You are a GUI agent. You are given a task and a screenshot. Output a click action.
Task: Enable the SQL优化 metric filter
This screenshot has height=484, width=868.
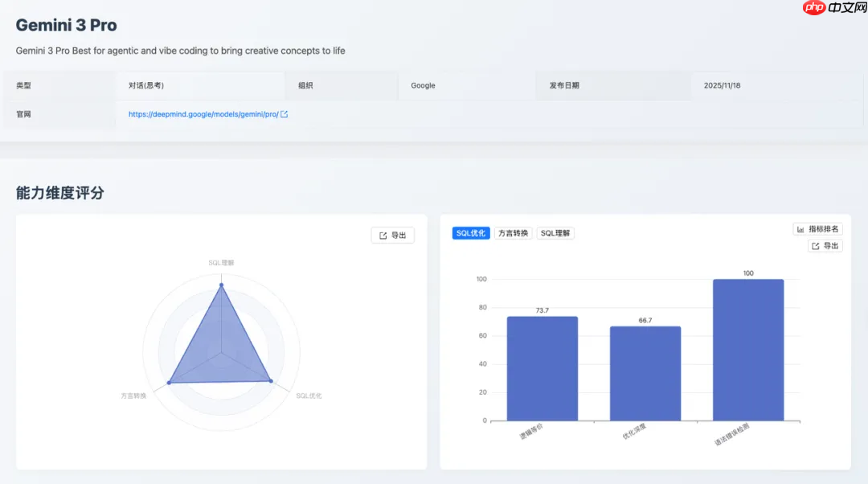[471, 233]
